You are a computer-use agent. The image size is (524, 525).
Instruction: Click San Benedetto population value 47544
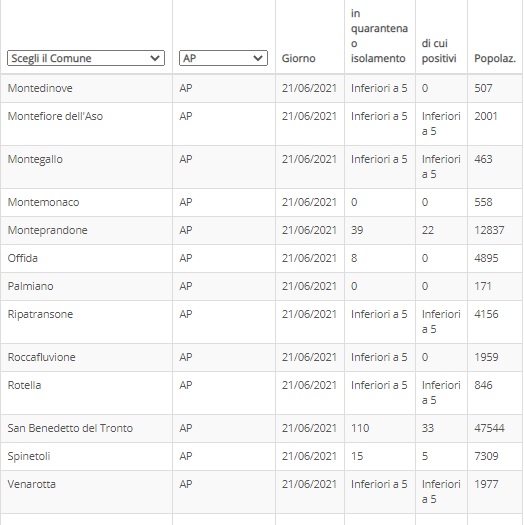pos(489,428)
